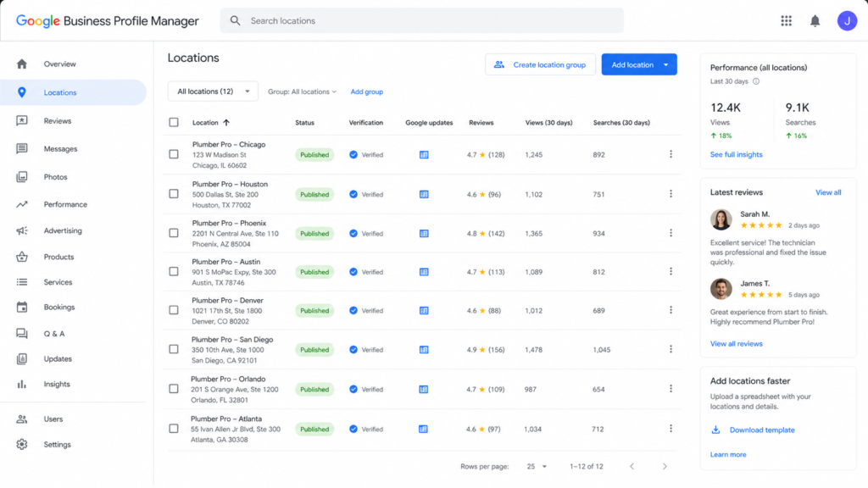The width and height of the screenshot is (868, 488).
Task: Select the Plumber Pro – Orlando checkbox
Action: (x=174, y=389)
